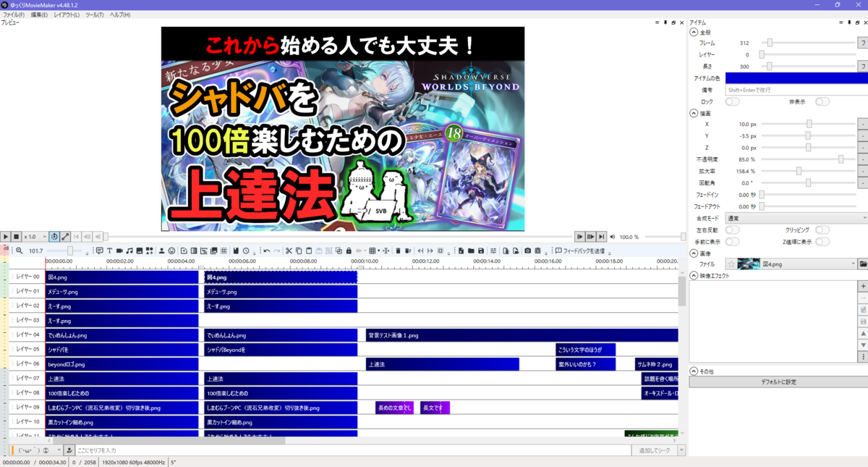Favorite the image file with star icon
The width and height of the screenshot is (868, 467).
tap(731, 264)
